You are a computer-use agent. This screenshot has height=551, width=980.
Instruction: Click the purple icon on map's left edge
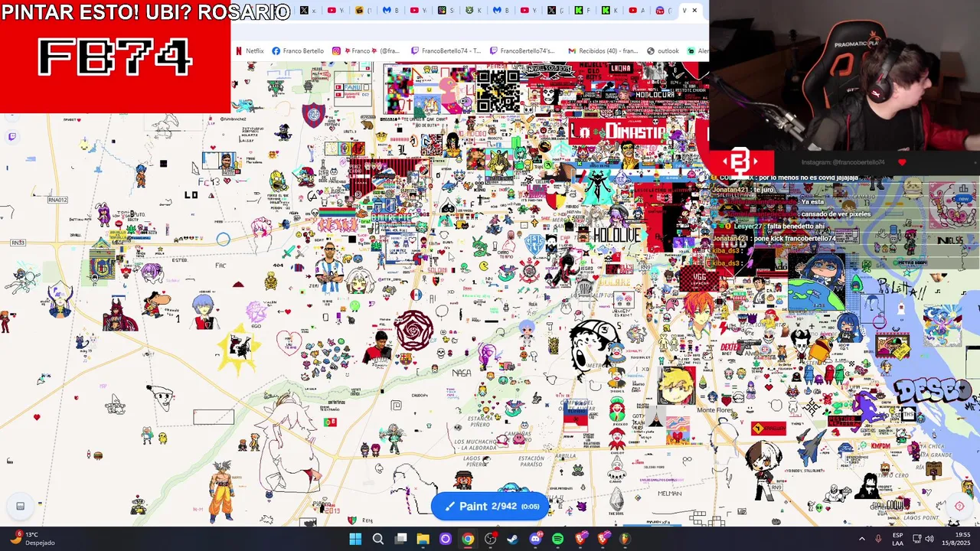(x=12, y=137)
